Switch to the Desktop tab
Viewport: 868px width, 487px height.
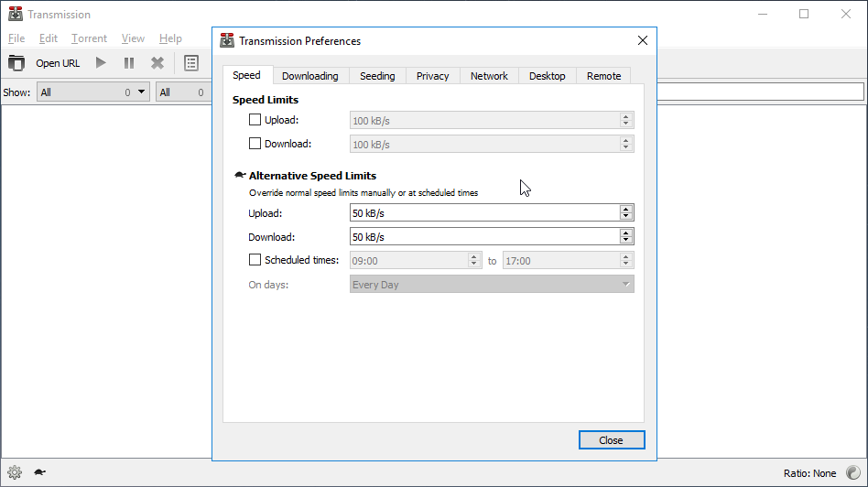tap(547, 76)
